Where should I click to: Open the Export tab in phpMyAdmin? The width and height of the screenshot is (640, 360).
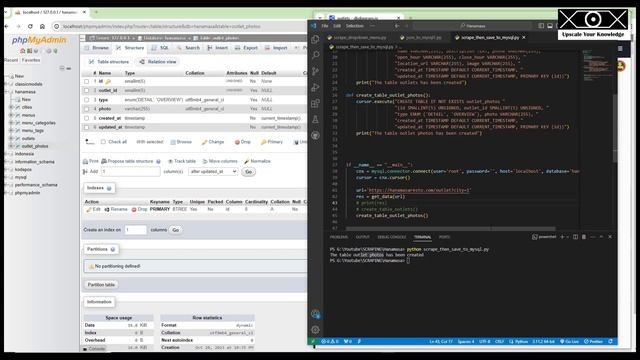click(246, 48)
